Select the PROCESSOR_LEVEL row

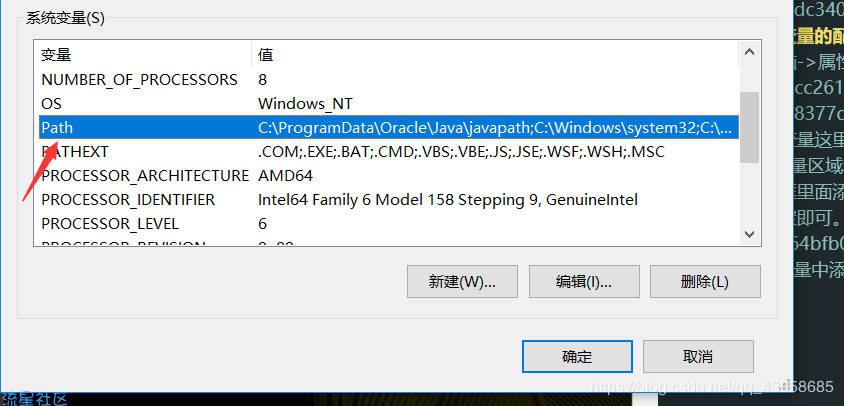coord(389,223)
